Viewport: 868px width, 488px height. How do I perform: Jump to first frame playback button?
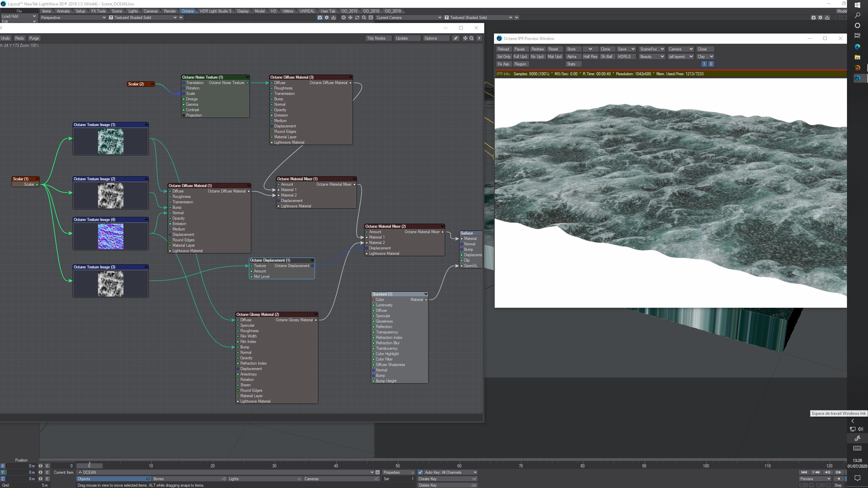click(804, 472)
